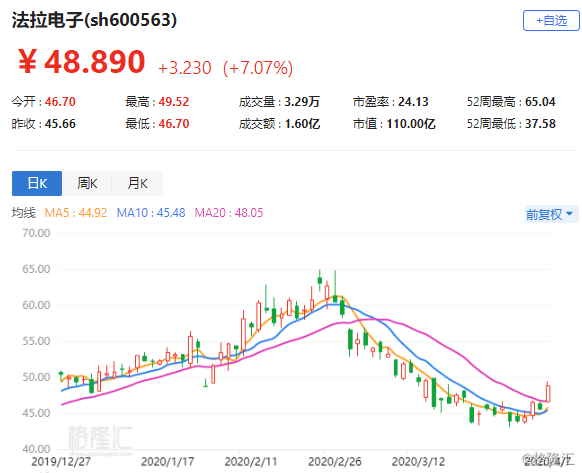Click the 成交量 3.29万 volume value
The width and height of the screenshot is (582, 473).
(279, 101)
